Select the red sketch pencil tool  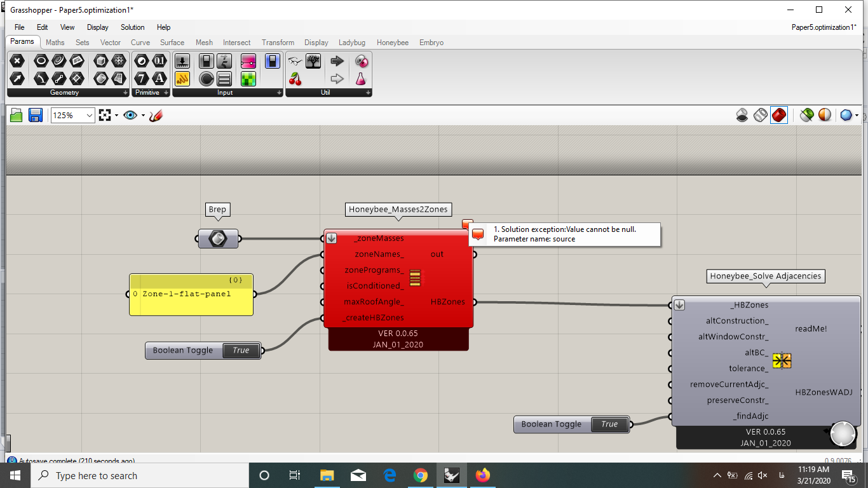156,115
